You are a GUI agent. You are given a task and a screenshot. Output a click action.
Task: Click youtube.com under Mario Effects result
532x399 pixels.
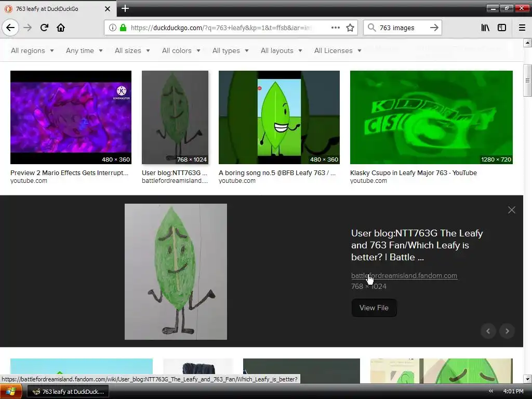29,181
